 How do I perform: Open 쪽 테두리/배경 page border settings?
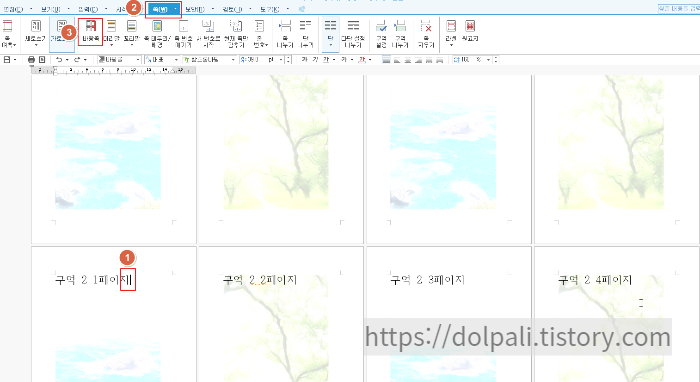click(157, 33)
